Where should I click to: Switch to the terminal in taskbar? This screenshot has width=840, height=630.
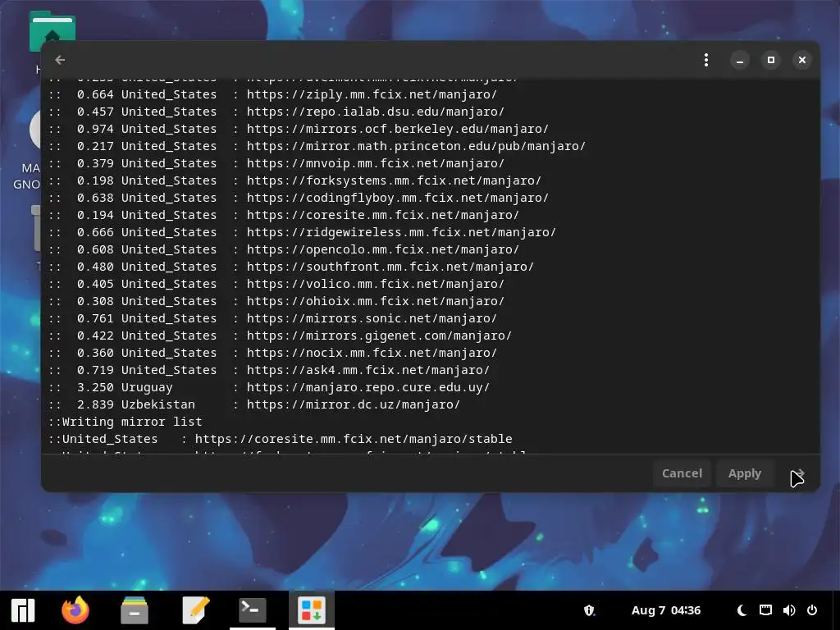tap(253, 610)
